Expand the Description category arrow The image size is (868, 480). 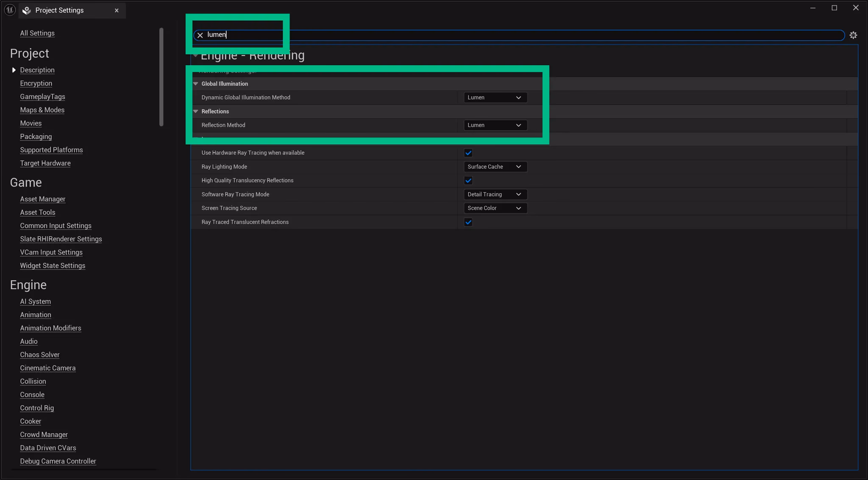[x=13, y=70]
